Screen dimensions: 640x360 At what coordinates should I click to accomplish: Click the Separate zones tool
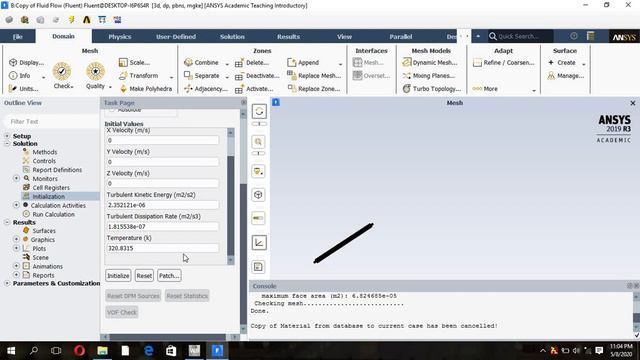(202, 76)
